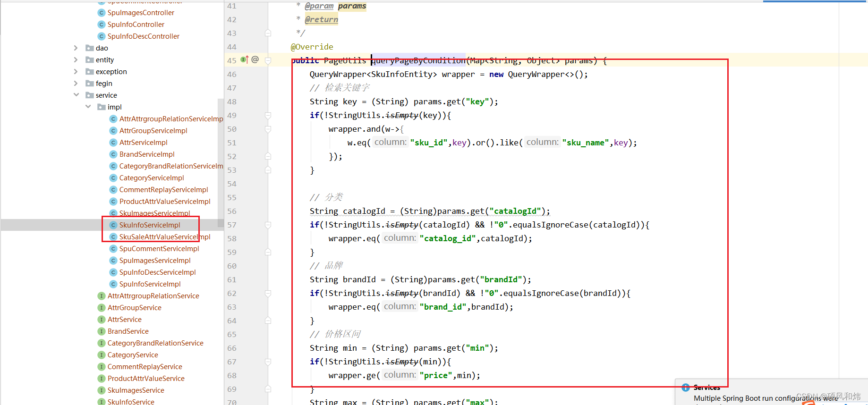Open CategoryBrandRelationServiceImpl class
Image resolution: width=868 pixels, height=405 pixels.
pyautogui.click(x=171, y=166)
